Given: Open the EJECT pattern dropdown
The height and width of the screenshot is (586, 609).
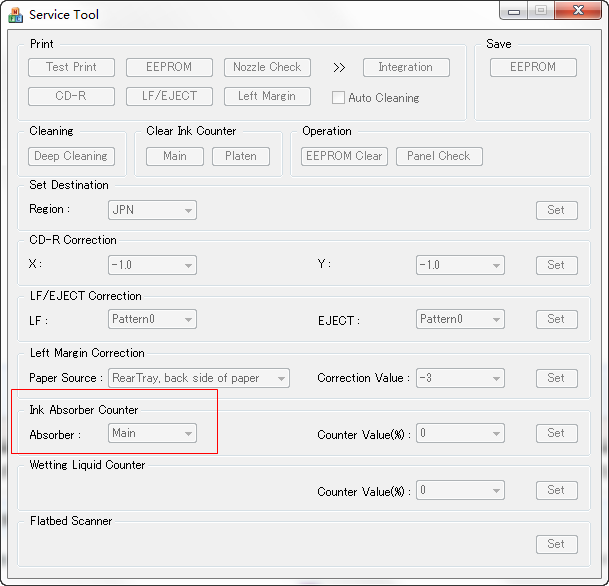Looking at the screenshot, I should (x=460, y=319).
